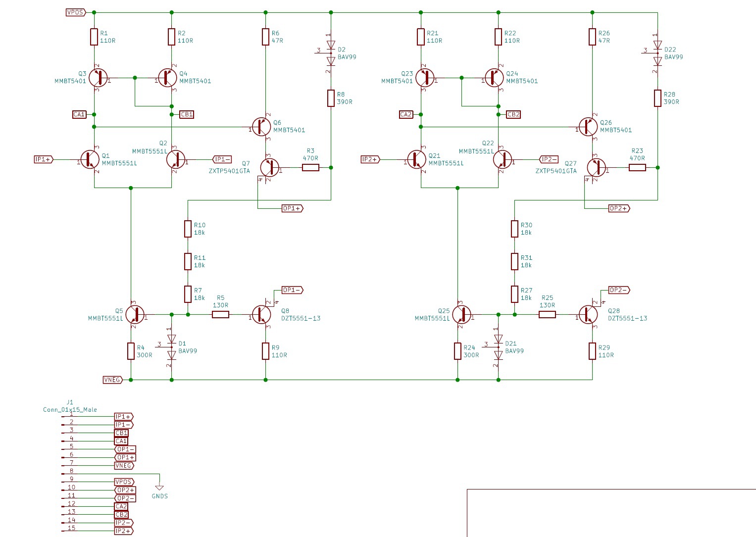Pick the R5 130R resistor symbol
756x537 pixels.
[x=221, y=314]
